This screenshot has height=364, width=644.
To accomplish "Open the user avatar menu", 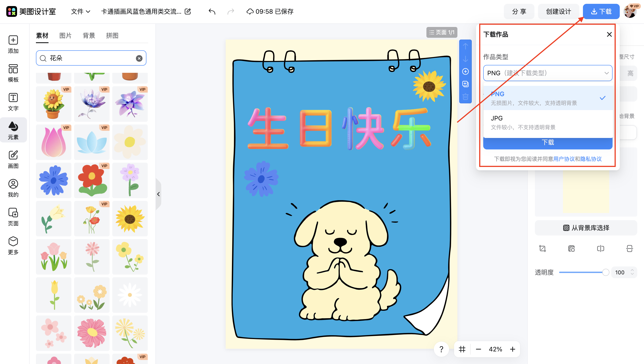I will 630,11.
